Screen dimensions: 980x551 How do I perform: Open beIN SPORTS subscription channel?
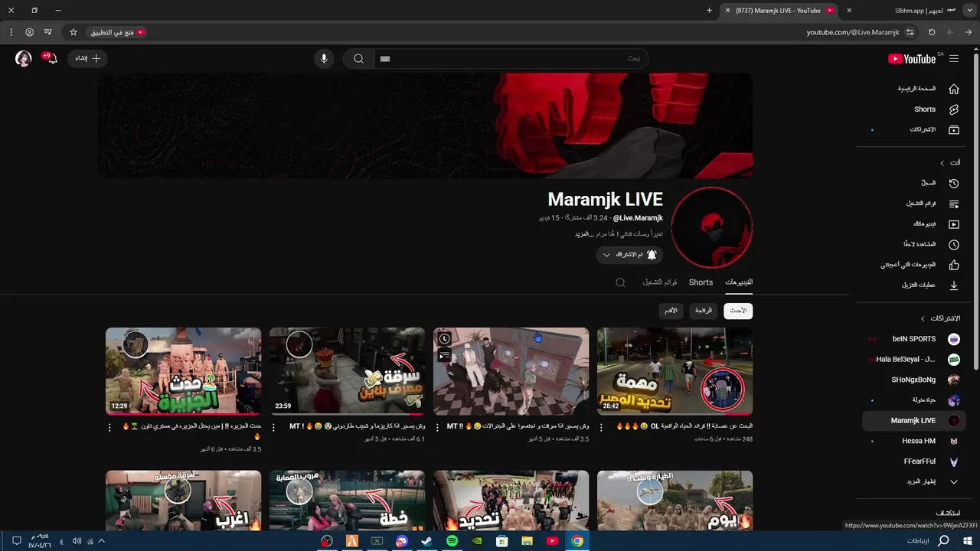pos(914,339)
